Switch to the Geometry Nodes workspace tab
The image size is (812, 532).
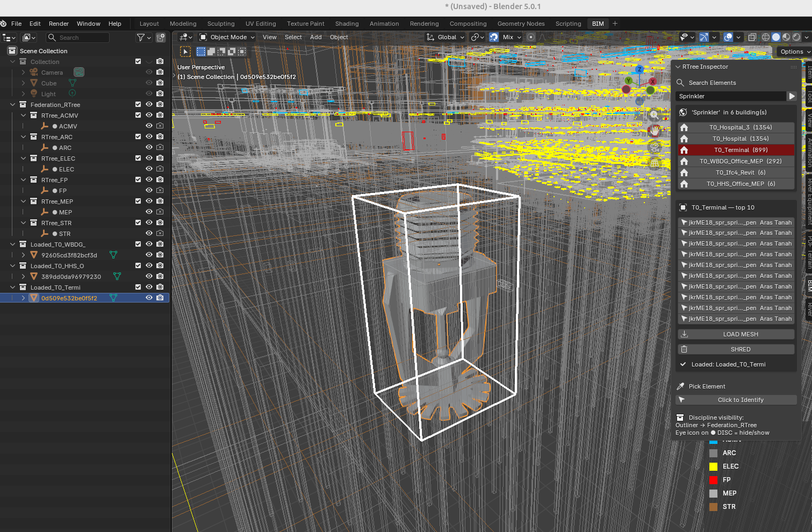click(x=521, y=24)
